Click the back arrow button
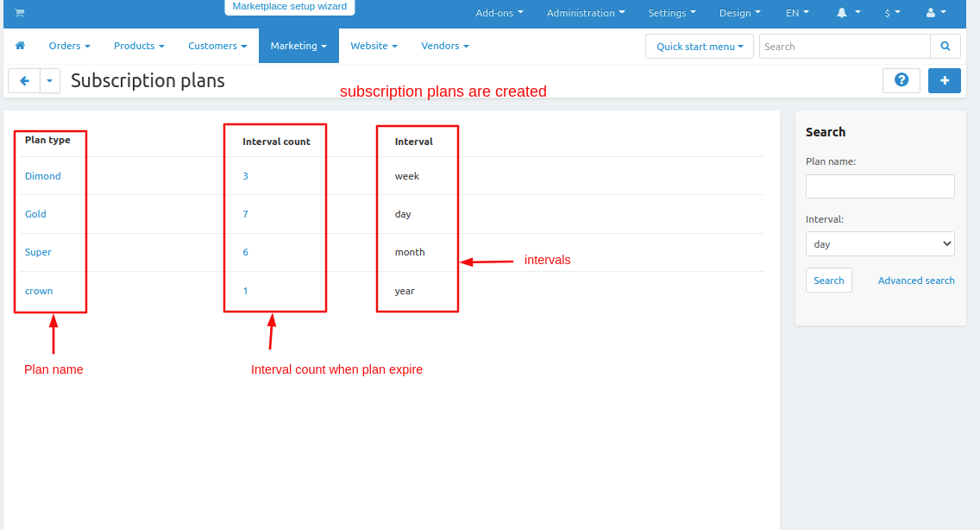Screen dimensions: 980x530 (24, 81)
